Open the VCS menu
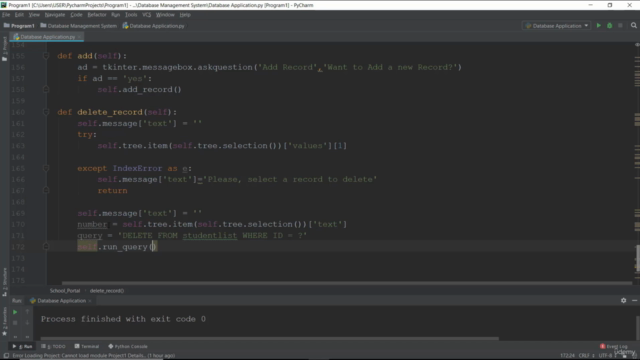The height and width of the screenshot is (360, 640). point(147,15)
